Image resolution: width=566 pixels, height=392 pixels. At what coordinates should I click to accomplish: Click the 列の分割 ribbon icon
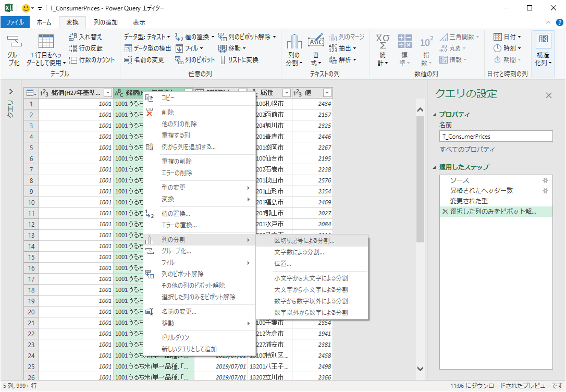coord(294,43)
